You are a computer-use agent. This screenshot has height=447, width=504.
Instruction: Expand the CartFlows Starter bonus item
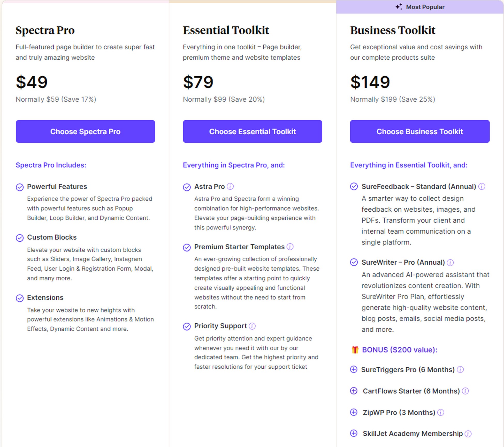[x=354, y=391]
